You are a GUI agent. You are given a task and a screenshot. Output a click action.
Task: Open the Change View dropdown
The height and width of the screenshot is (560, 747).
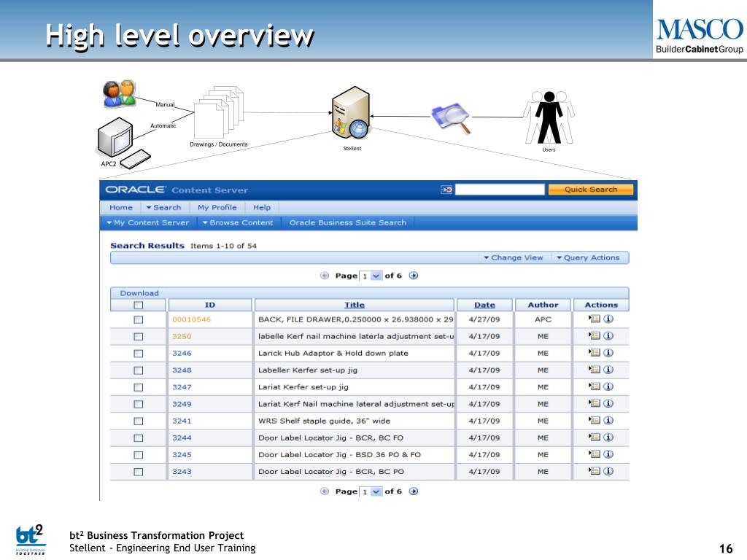(x=514, y=257)
